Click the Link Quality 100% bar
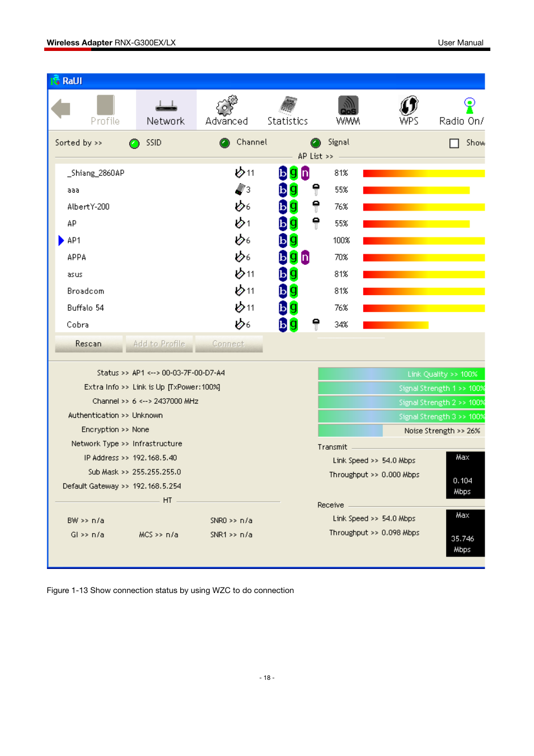 click(x=401, y=374)
